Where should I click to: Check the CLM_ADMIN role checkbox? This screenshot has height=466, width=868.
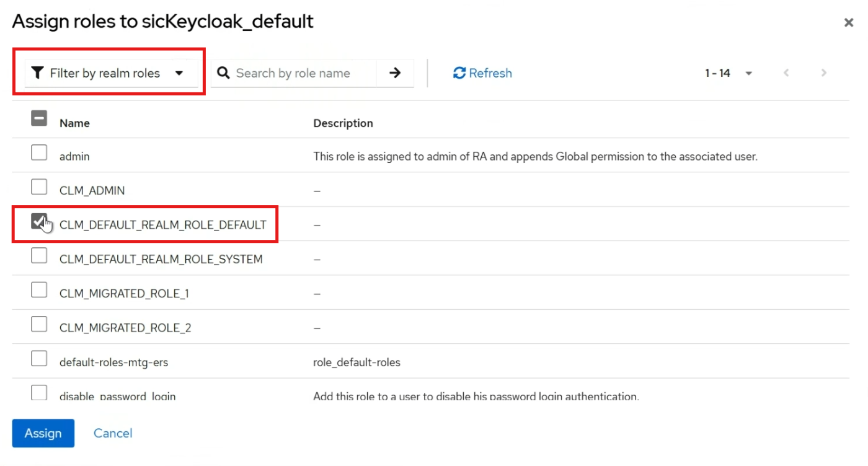[39, 187]
